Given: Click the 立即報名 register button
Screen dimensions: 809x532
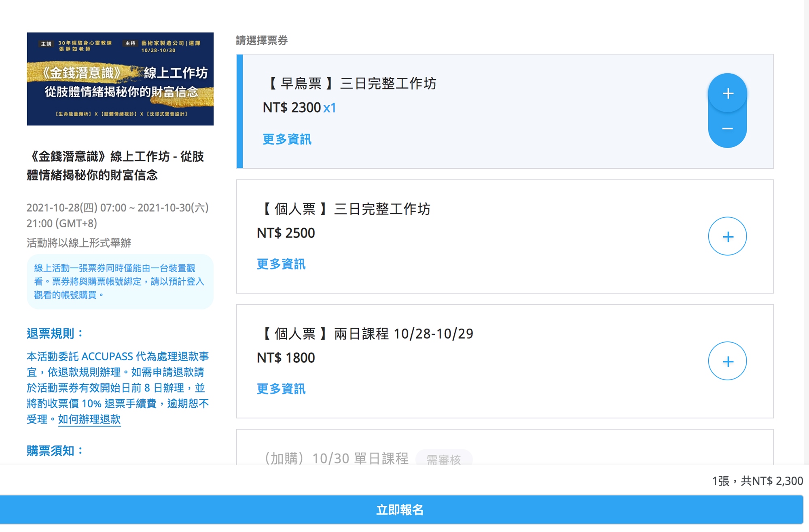Looking at the screenshot, I should [400, 510].
